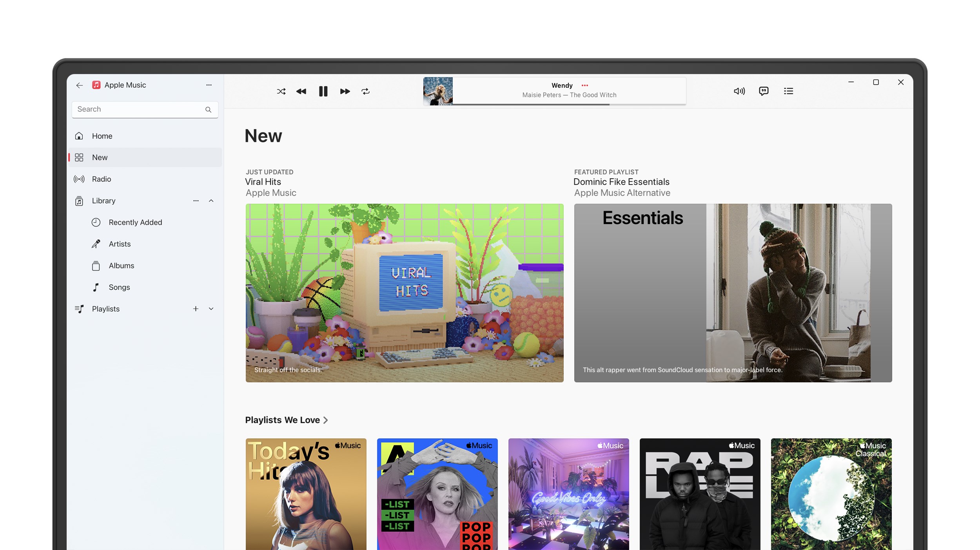Create a new playlist with the plus button
980x550 pixels.
pyautogui.click(x=196, y=309)
